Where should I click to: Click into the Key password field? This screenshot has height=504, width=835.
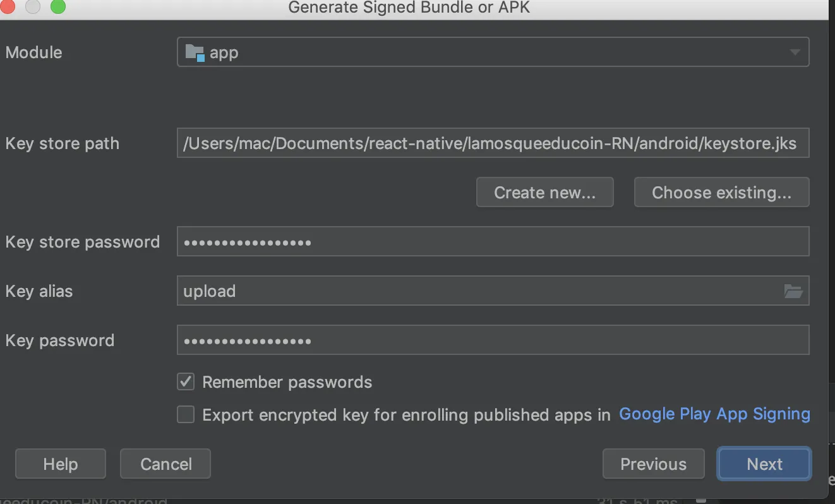(x=493, y=340)
